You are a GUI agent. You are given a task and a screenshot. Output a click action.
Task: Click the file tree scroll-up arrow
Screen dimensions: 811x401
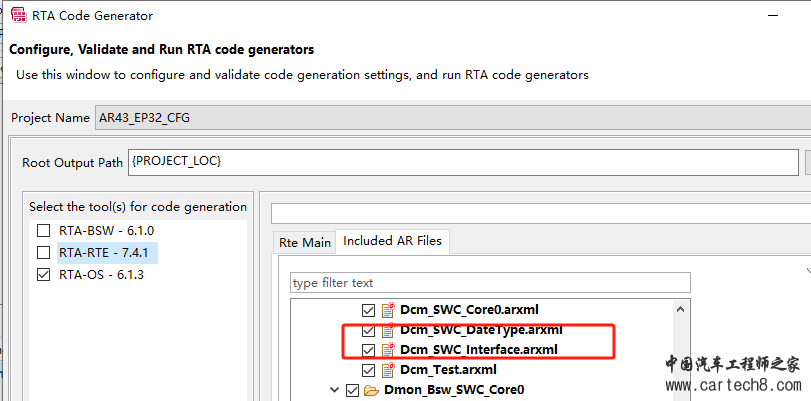point(680,309)
